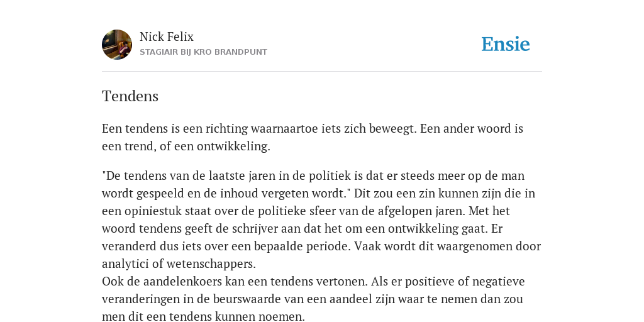Click the author name Nick Felix
644x322 pixels.
166,36
